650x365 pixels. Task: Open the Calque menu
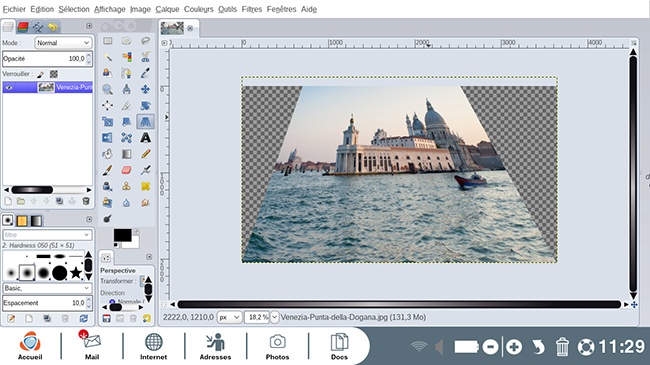point(167,9)
